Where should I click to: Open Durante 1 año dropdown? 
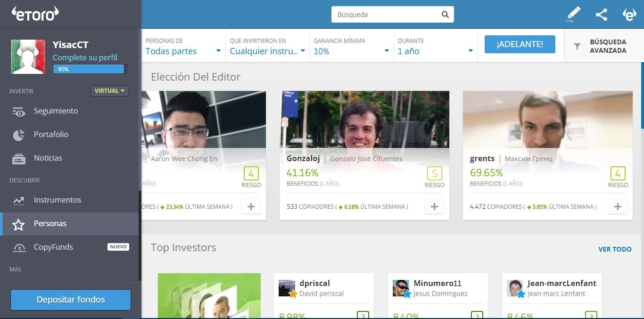(436, 46)
